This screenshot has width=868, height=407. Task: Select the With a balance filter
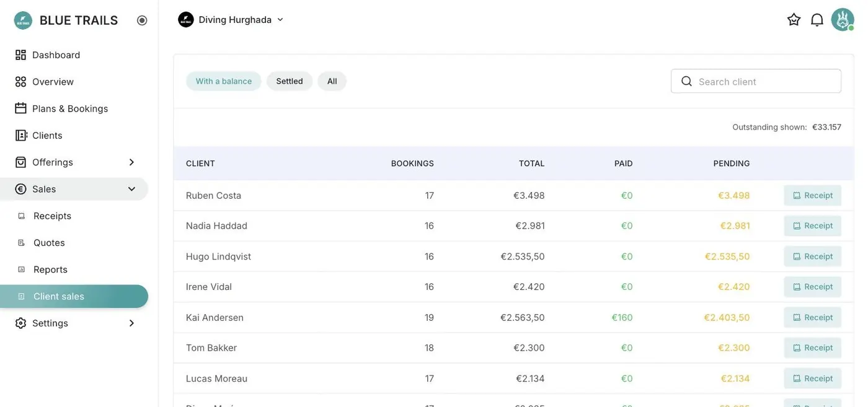[224, 81]
